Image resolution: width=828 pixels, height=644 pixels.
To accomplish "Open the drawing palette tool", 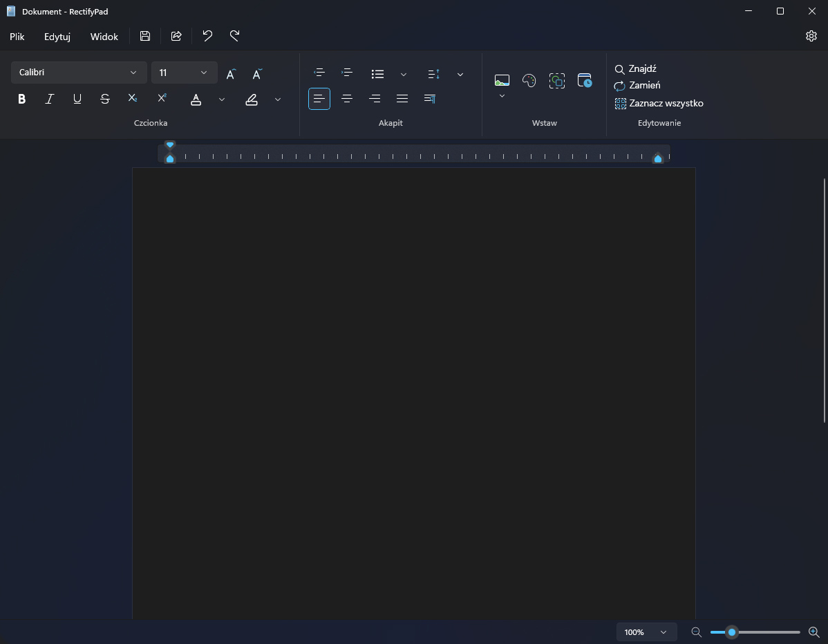I will pyautogui.click(x=529, y=81).
